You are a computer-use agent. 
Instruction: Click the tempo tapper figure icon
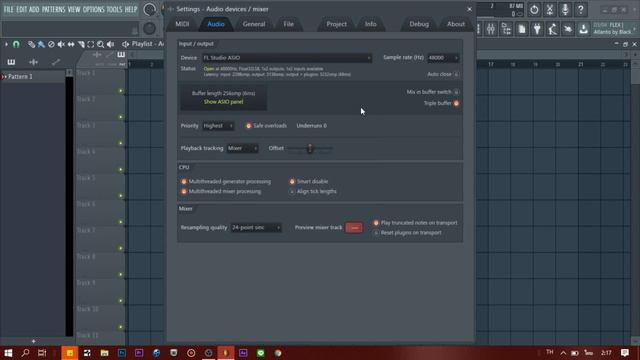pyautogui.click(x=553, y=29)
